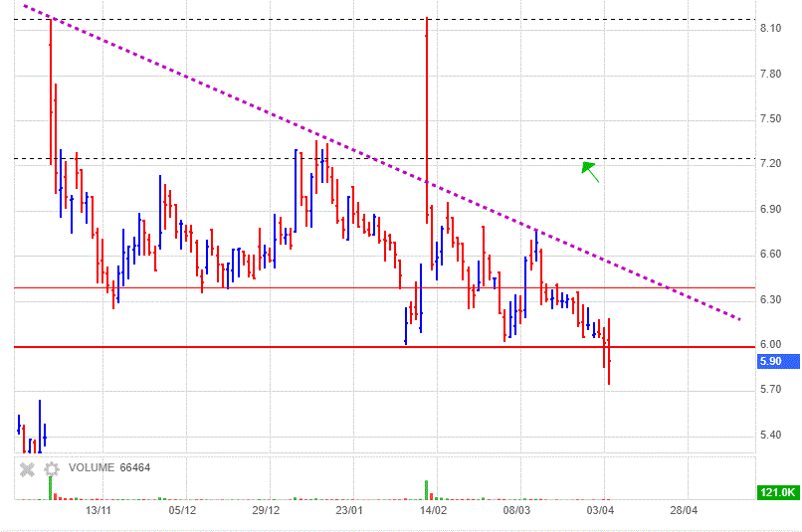Select the blue 5.90 current price tag
The width and height of the screenshot is (802, 532).
tap(778, 361)
